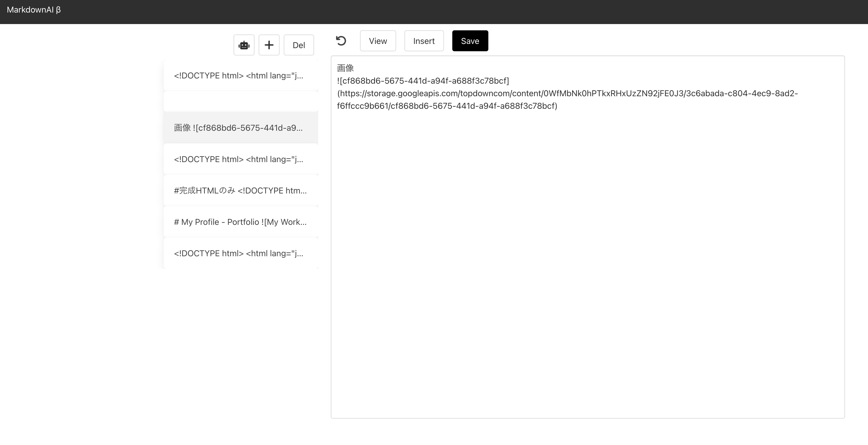Select the blank untitled document entry
This screenshot has height=445, width=868.
coord(241,101)
